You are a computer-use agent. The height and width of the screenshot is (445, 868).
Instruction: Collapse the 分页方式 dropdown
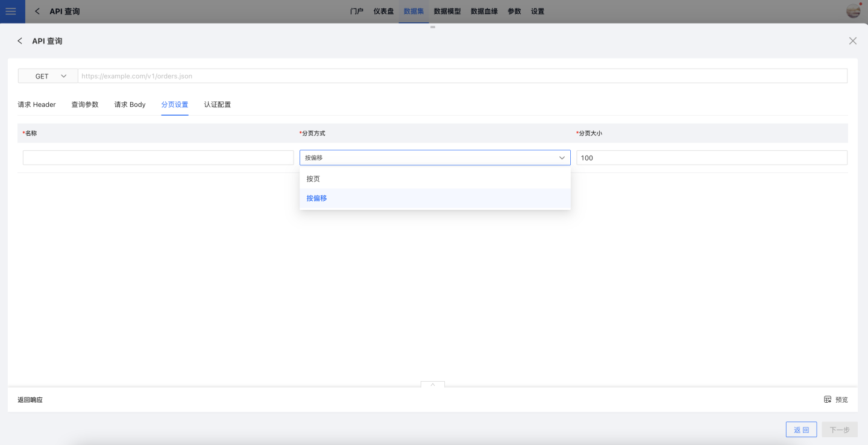tap(561, 158)
